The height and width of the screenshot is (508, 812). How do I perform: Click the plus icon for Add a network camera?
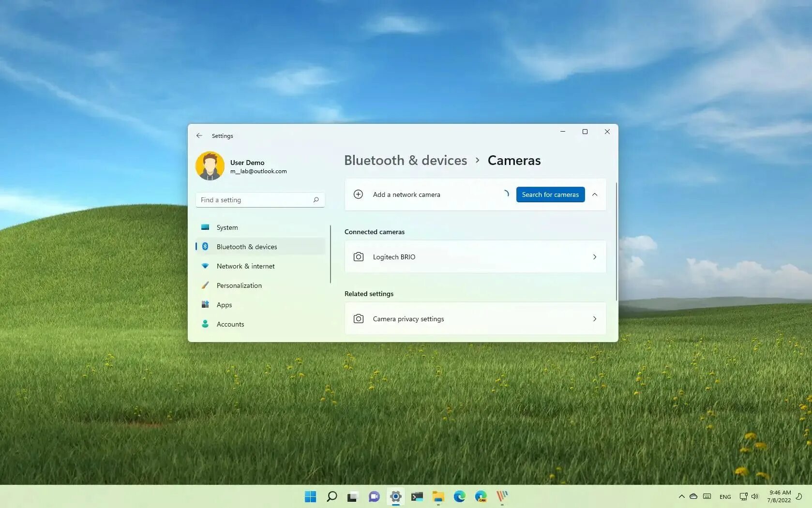click(x=358, y=194)
